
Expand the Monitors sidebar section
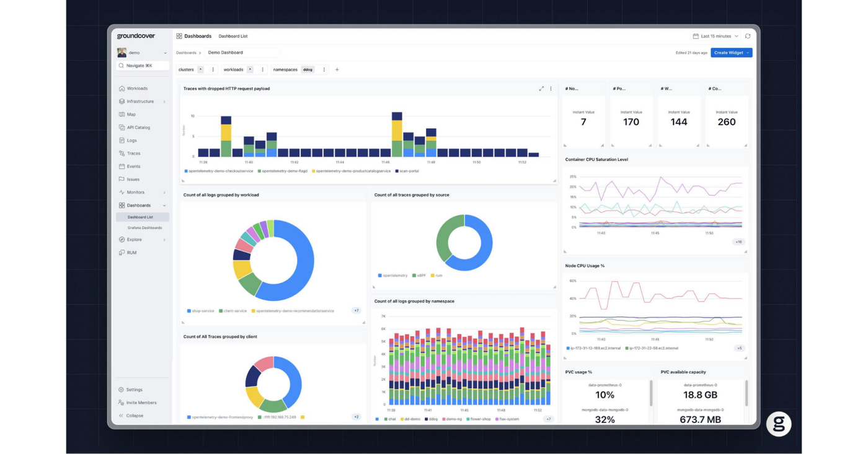point(164,193)
